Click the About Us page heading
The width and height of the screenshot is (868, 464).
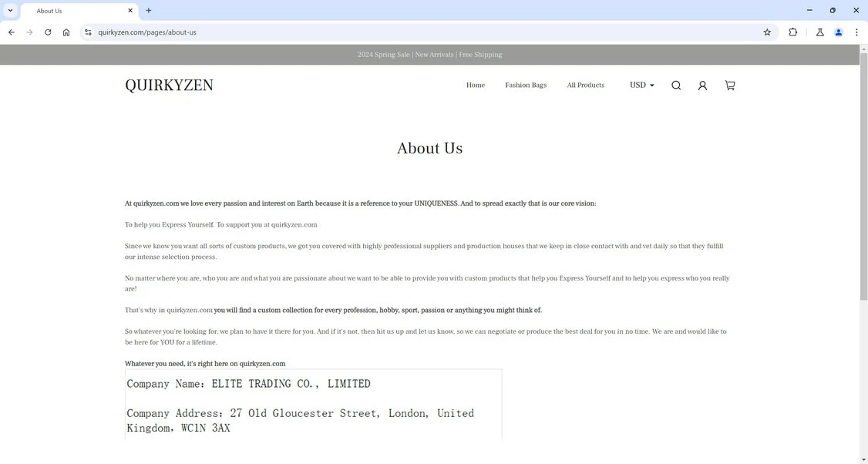[x=429, y=148]
